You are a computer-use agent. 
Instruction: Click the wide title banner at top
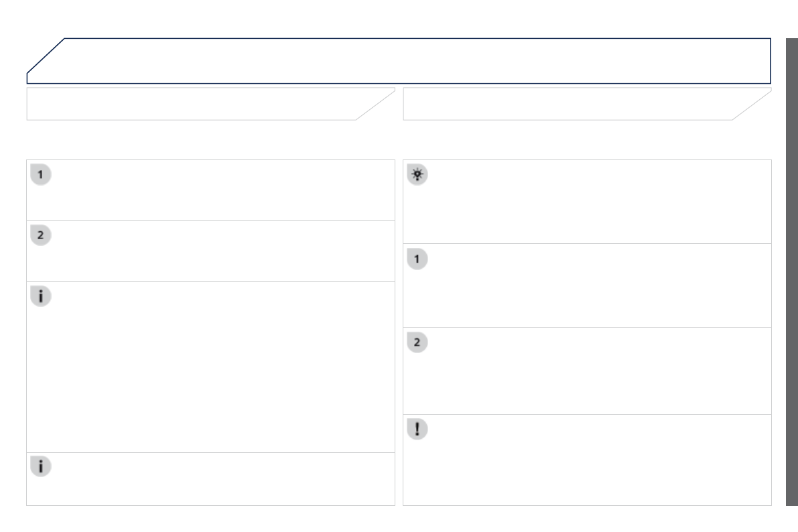pos(402,60)
